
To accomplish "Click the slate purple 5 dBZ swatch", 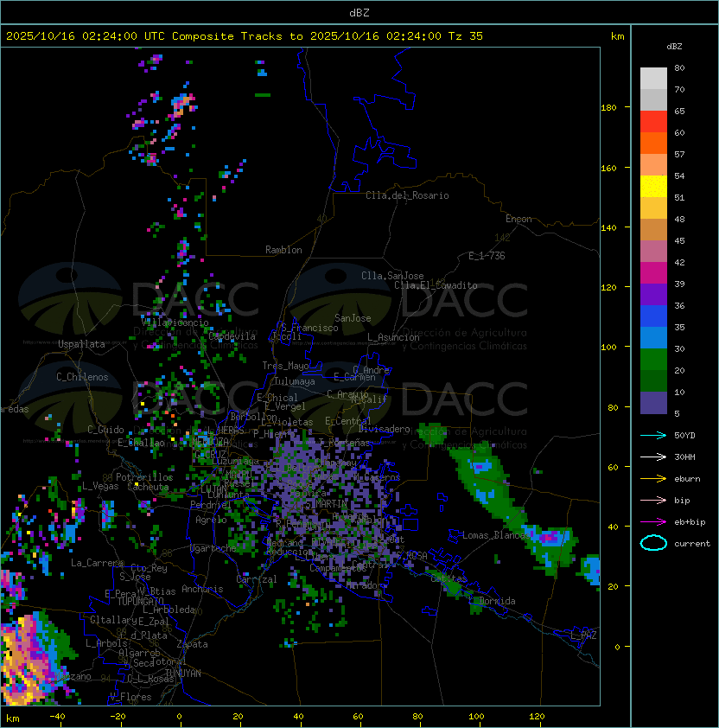I will [653, 403].
